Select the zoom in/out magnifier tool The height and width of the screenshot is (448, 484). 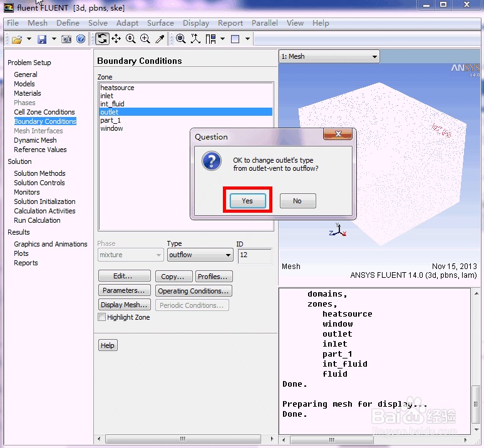(131, 39)
